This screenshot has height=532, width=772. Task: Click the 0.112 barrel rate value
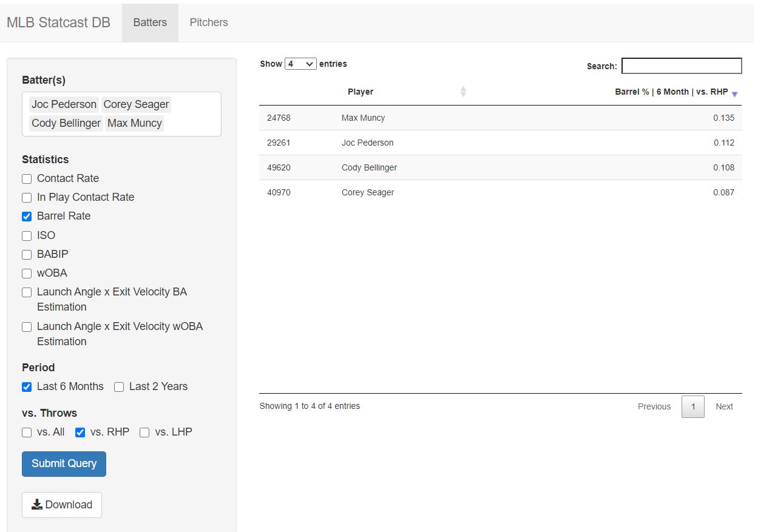(723, 143)
